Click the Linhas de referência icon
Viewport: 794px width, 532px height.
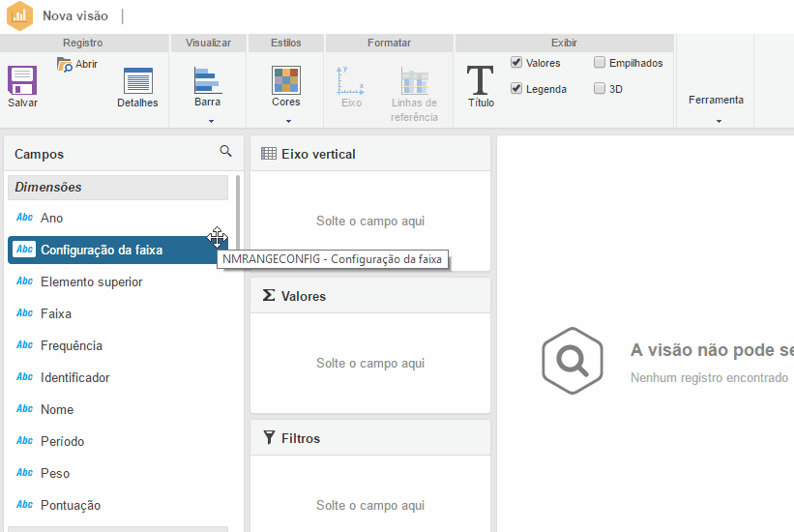point(414,80)
